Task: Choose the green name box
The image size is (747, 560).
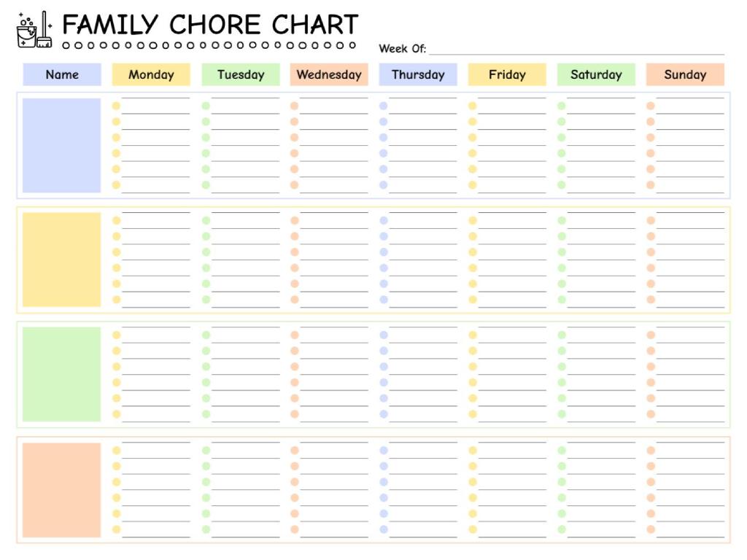Action: 62,374
